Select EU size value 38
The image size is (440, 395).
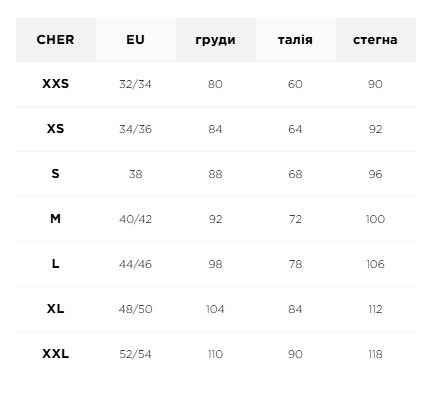(x=135, y=174)
